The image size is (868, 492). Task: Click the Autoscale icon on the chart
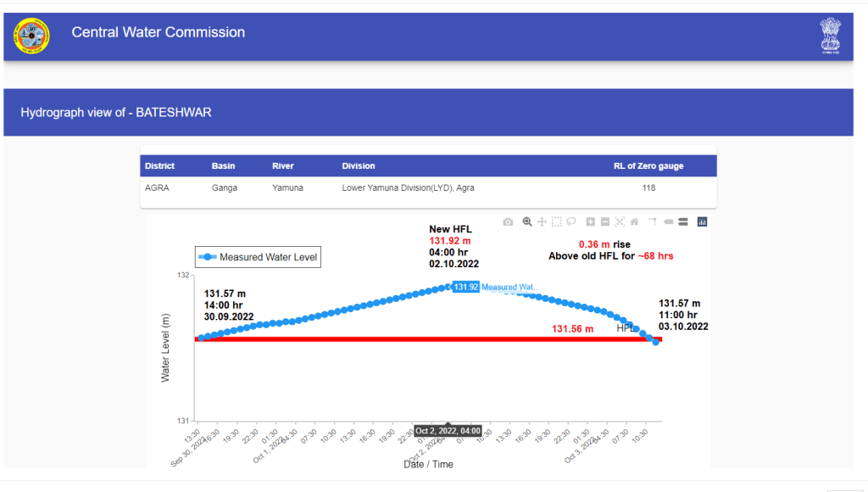[x=620, y=222]
